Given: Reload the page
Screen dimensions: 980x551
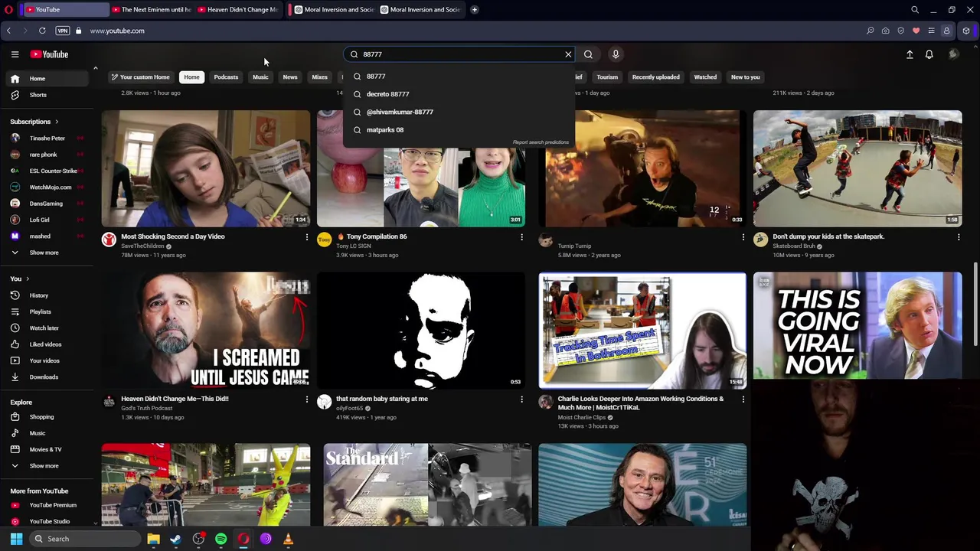Looking at the screenshot, I should [42, 31].
